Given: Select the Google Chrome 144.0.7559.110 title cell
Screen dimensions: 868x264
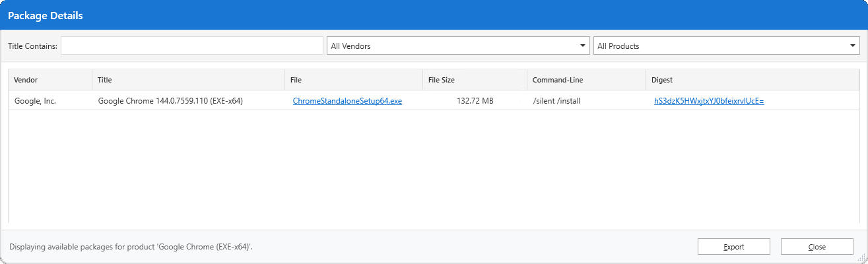Looking at the screenshot, I should 170,101.
